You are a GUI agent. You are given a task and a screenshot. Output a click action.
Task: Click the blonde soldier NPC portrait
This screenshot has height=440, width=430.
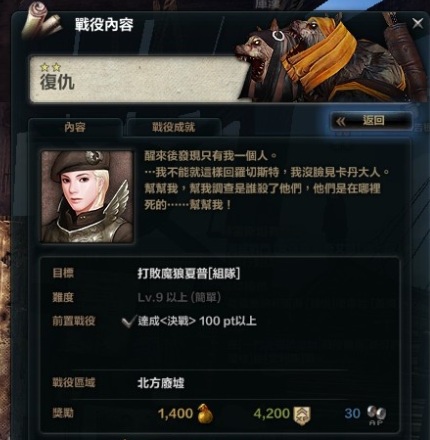(x=87, y=197)
